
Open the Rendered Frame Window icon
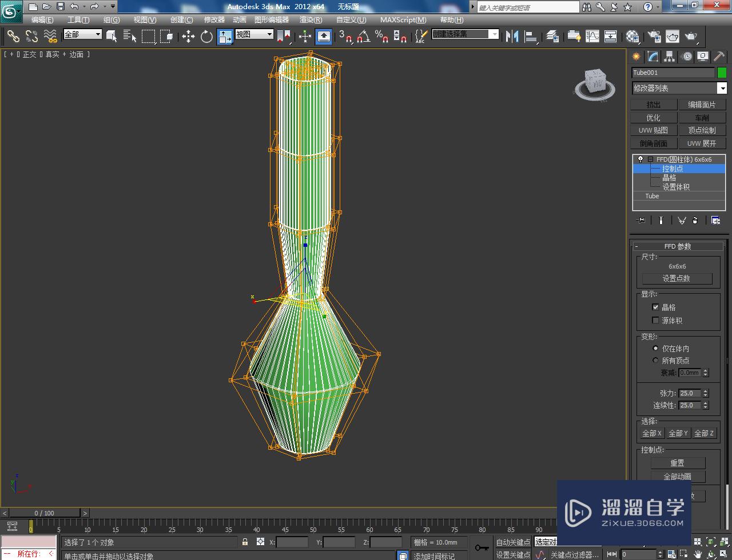coord(673,37)
